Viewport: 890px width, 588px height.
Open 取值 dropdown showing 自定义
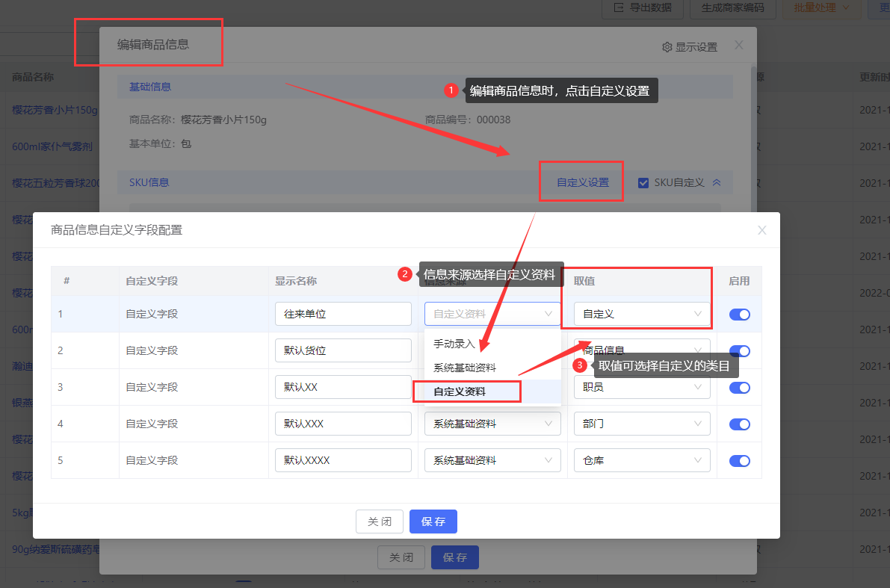pyautogui.click(x=641, y=314)
